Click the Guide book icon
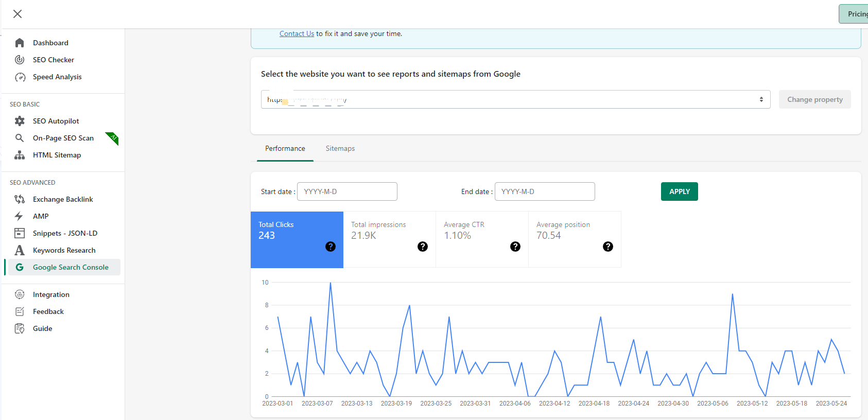Image resolution: width=868 pixels, height=420 pixels. coord(20,328)
